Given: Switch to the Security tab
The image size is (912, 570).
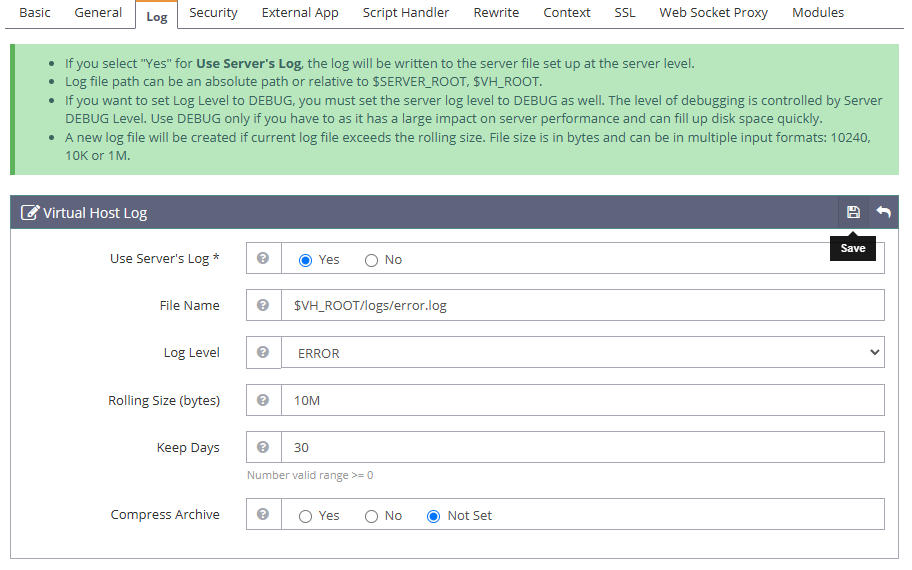Looking at the screenshot, I should [213, 13].
